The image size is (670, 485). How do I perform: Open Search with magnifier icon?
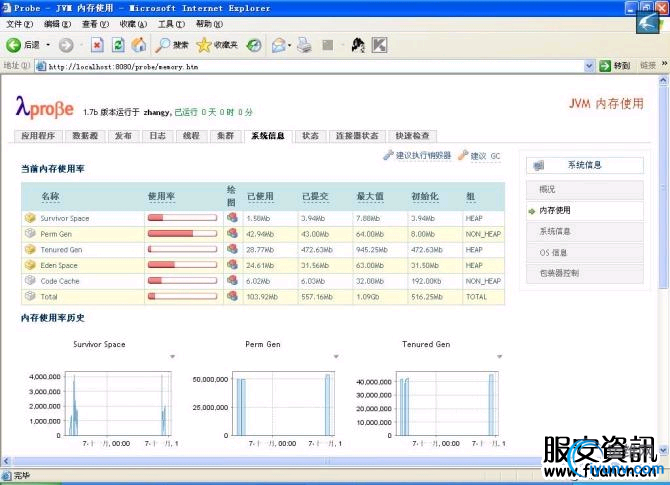tap(162, 45)
